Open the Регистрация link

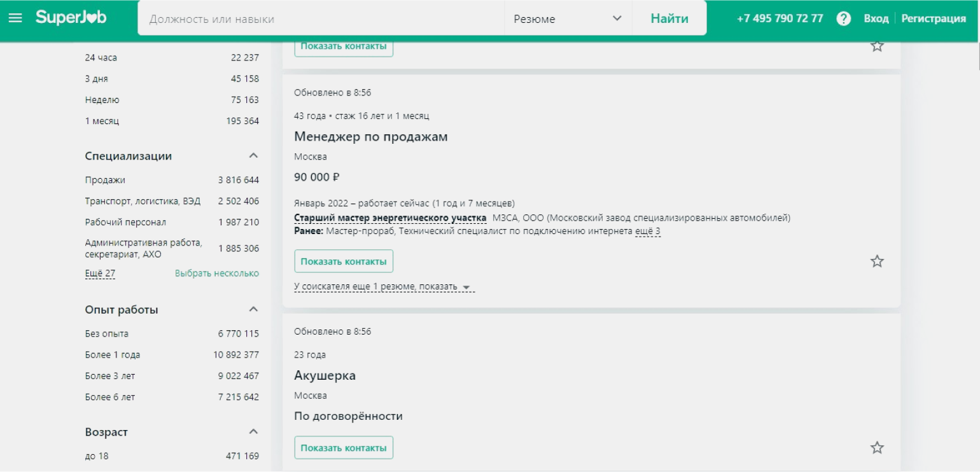click(x=934, y=18)
